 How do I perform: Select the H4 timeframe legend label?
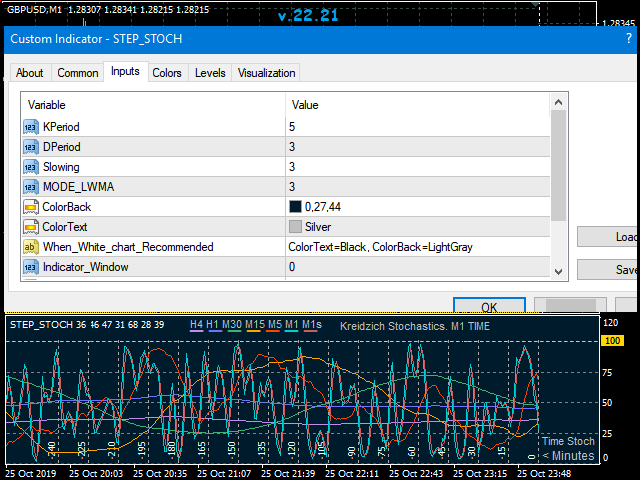coord(196,325)
